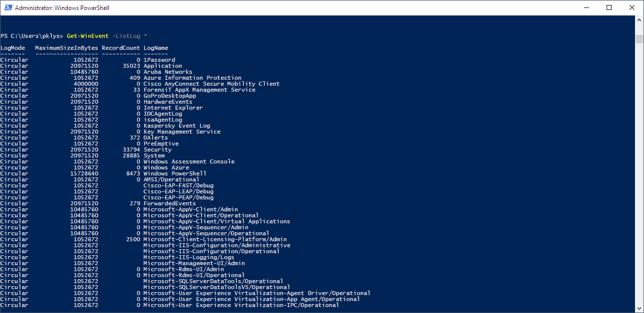Click the PowerShell icon in the title bar

pos(7,7)
